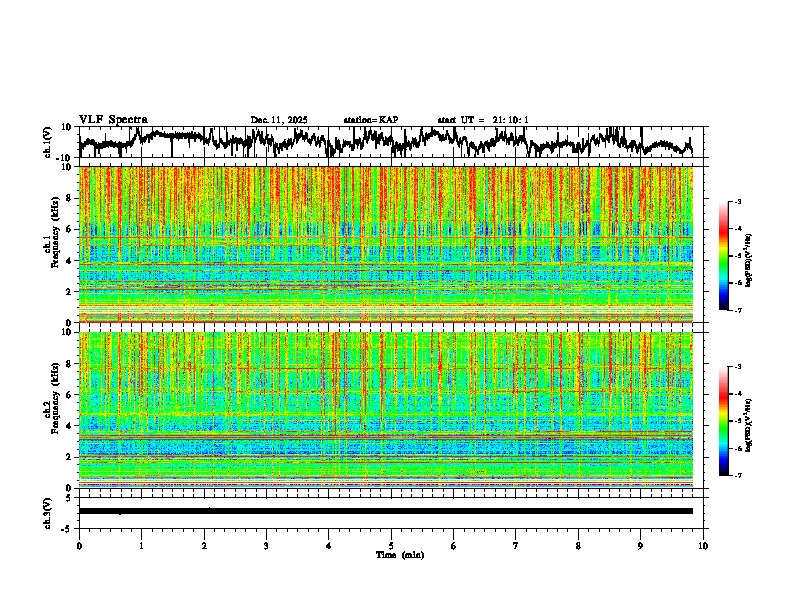Click the ch.1 color scale log(PSD) unit label
This screenshot has height=612, width=792.
click(x=748, y=260)
